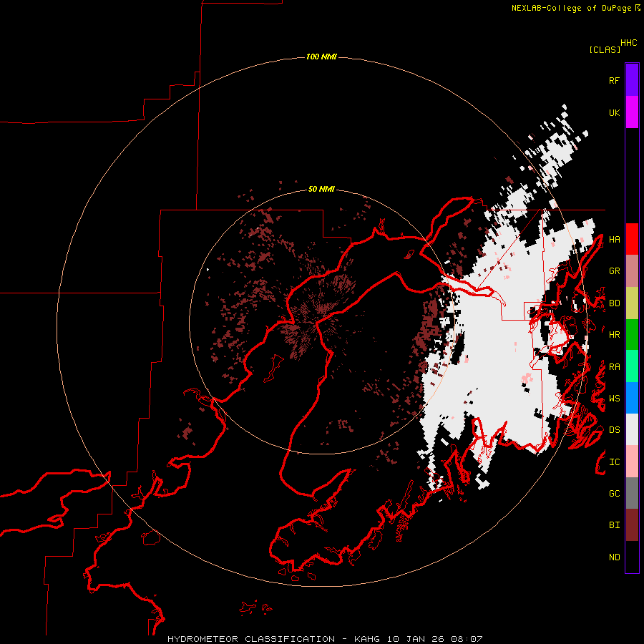Image resolution: width=644 pixels, height=644 pixels.
Task: Click the HR legend label
Action: 615,335
